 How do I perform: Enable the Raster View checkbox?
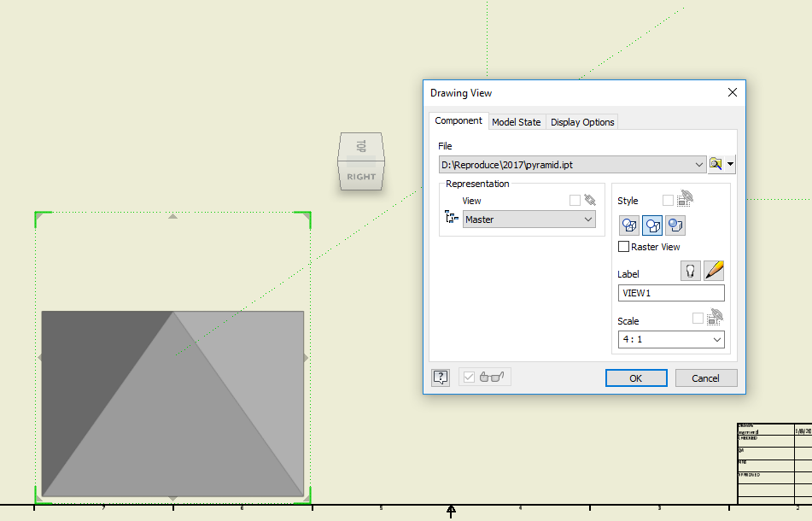624,246
